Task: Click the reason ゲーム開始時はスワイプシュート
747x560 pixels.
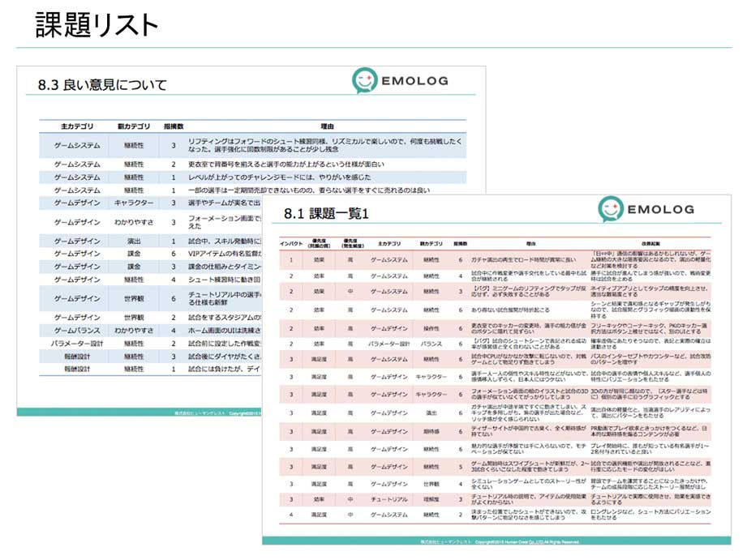Action: pos(530,466)
